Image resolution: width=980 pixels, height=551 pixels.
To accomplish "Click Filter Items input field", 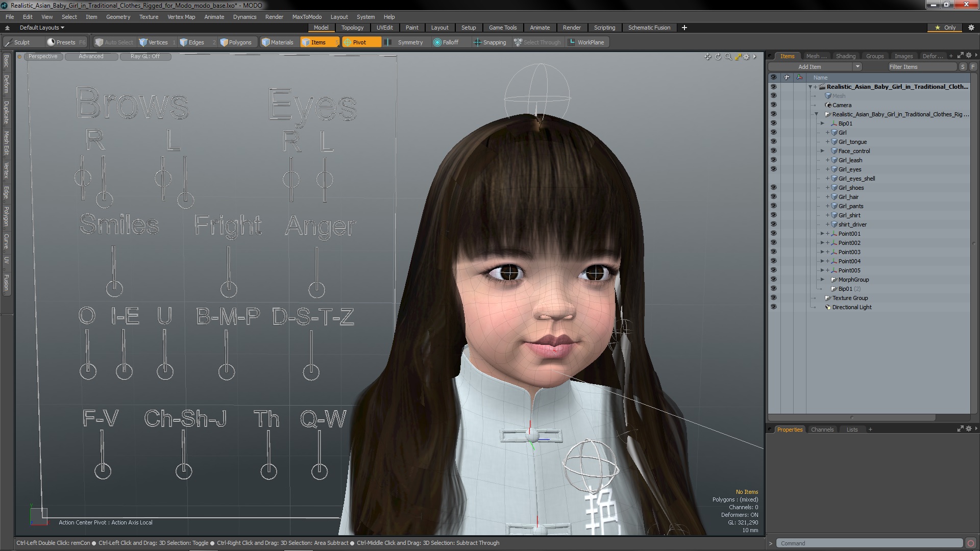I will point(922,67).
